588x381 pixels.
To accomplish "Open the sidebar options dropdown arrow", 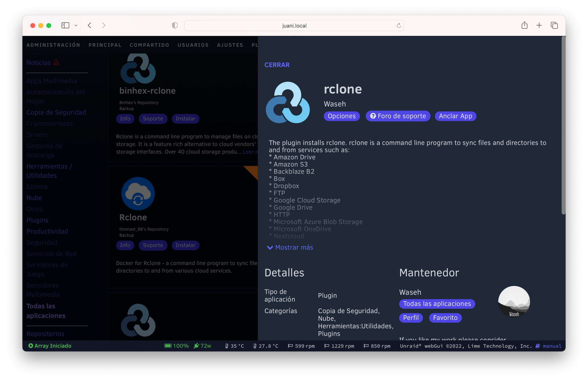I will tap(76, 26).
